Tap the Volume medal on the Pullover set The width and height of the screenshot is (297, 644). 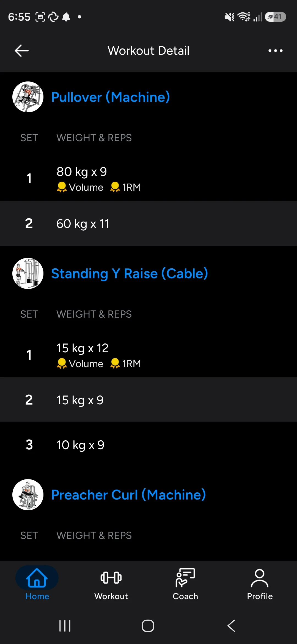[80, 187]
